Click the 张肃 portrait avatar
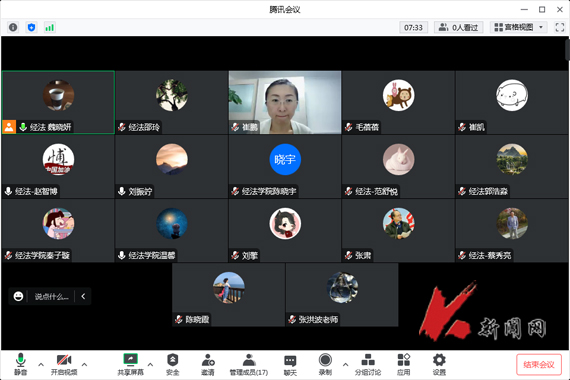570x380 pixels. tap(398, 223)
